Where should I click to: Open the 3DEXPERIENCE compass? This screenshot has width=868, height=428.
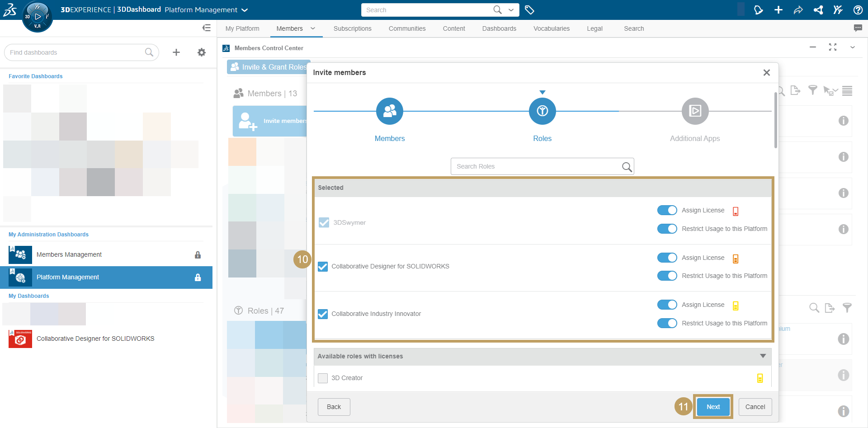tap(38, 17)
